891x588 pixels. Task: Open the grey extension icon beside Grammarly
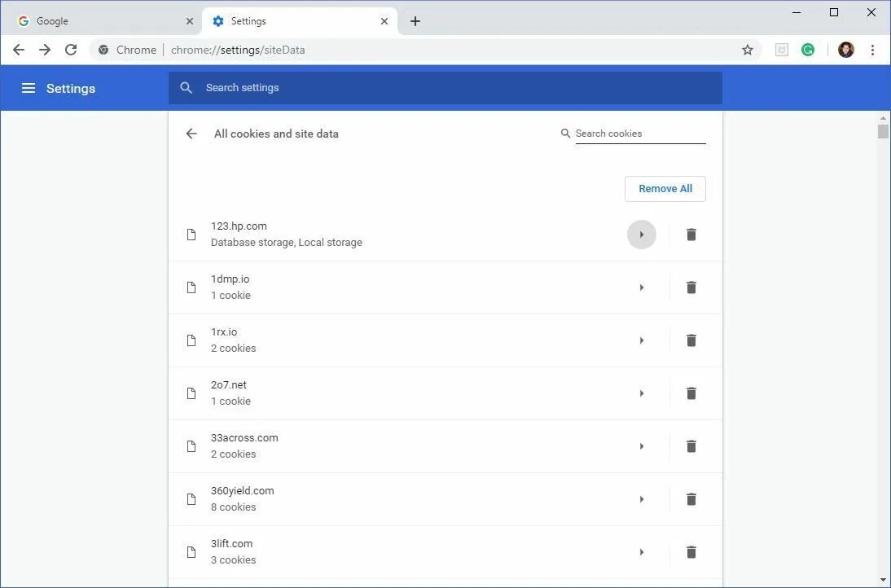(782, 50)
